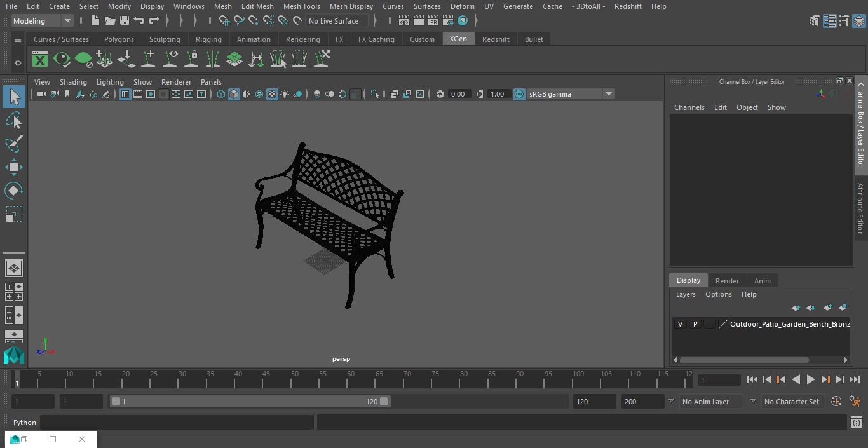868x448 pixels.
Task: Start IPR render
Action: coord(433,21)
